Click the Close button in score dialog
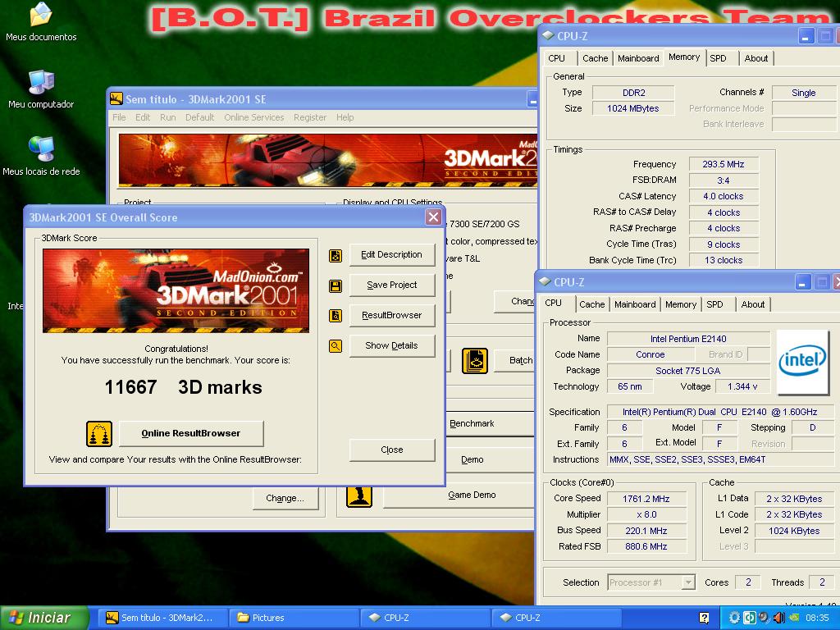Screen dimensions: 840x630 click(391, 450)
